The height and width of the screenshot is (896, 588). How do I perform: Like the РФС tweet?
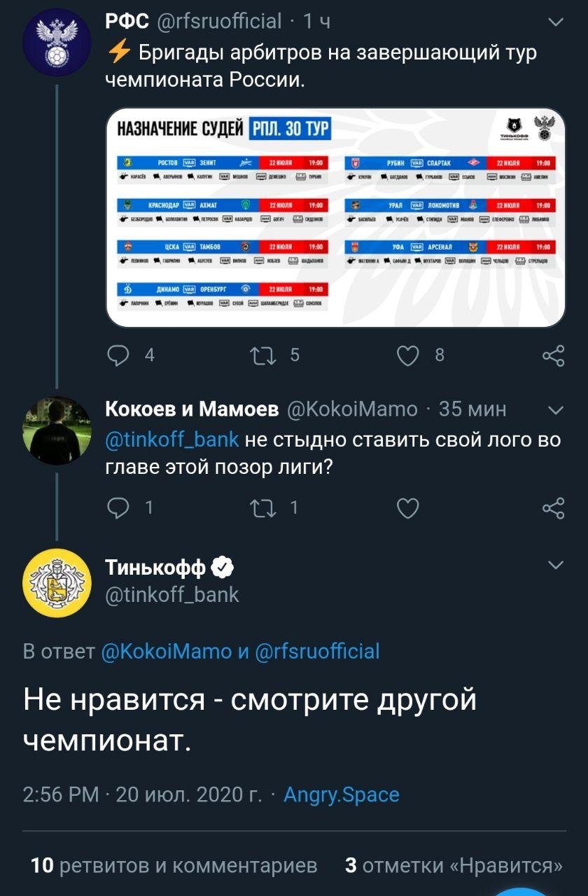(x=408, y=356)
